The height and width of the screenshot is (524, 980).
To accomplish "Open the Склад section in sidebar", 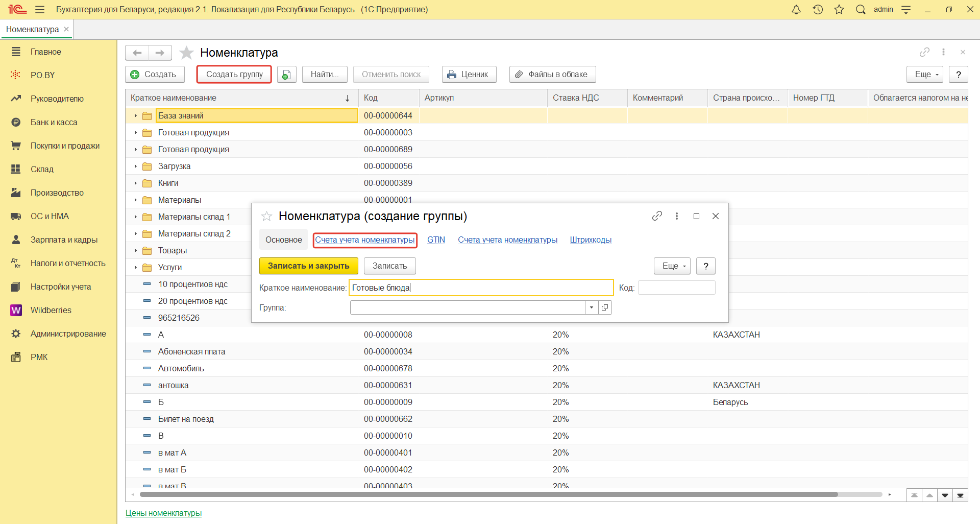I will point(42,169).
